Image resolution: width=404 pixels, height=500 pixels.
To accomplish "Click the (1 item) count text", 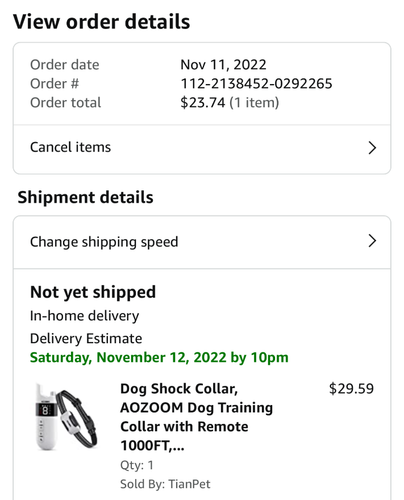I will [x=254, y=103].
